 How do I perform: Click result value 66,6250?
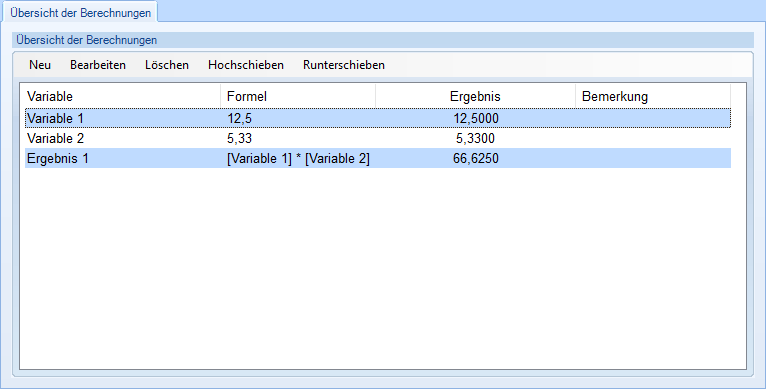coord(476,158)
